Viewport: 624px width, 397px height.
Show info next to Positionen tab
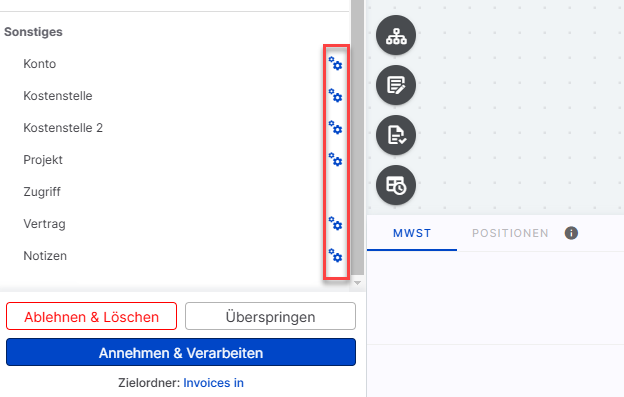[571, 233]
